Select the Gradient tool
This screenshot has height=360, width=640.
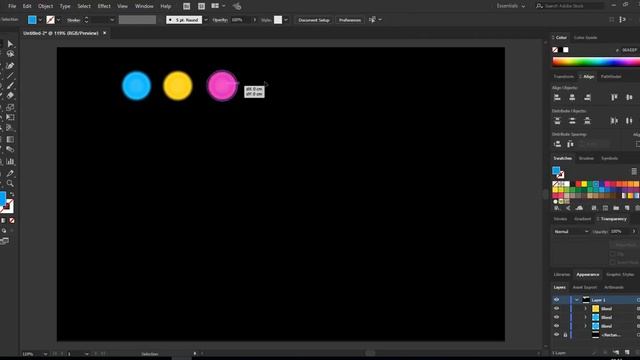click(10, 139)
